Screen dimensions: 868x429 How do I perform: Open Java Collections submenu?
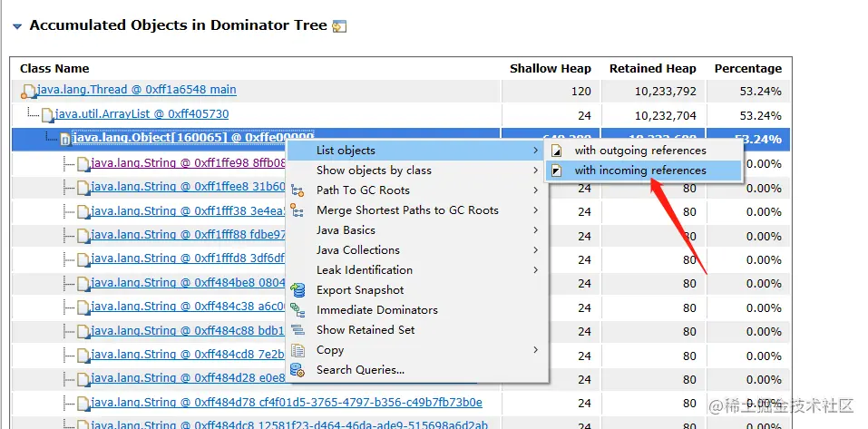click(x=415, y=250)
